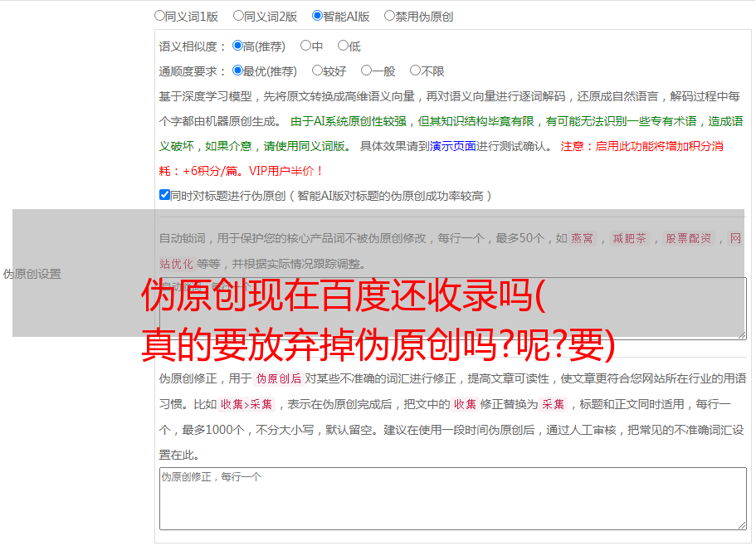The image size is (756, 546).
Task: Set 语义相似度 to 低
Action: click(343, 46)
